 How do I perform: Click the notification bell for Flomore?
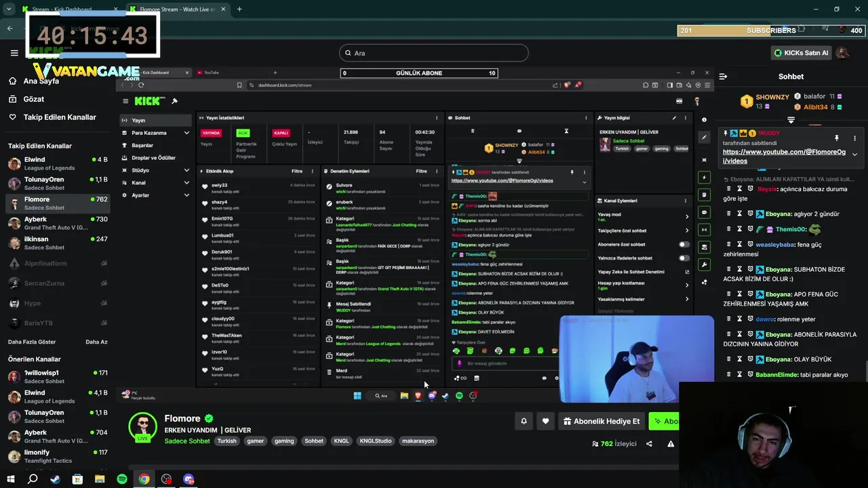click(x=524, y=421)
